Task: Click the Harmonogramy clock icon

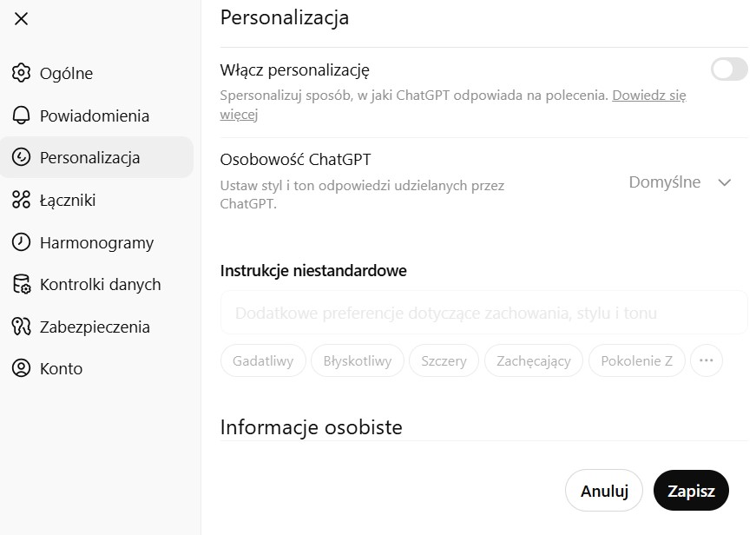Action: pos(21,242)
